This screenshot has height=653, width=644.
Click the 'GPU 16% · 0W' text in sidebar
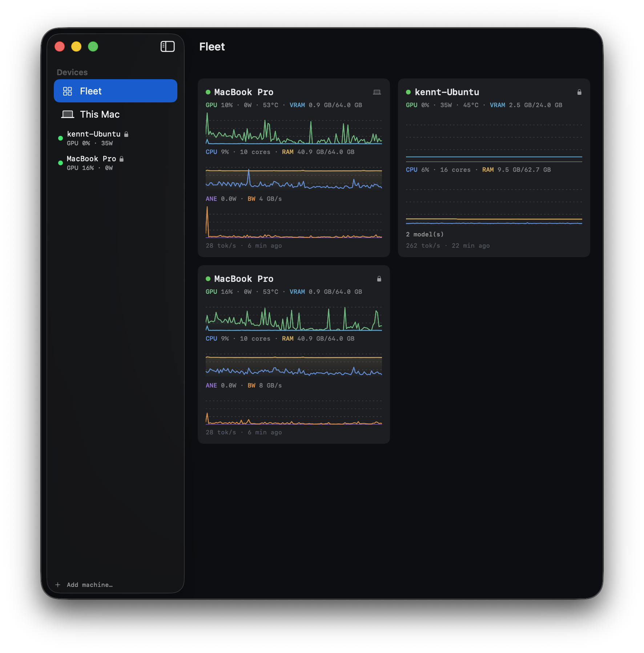click(90, 168)
